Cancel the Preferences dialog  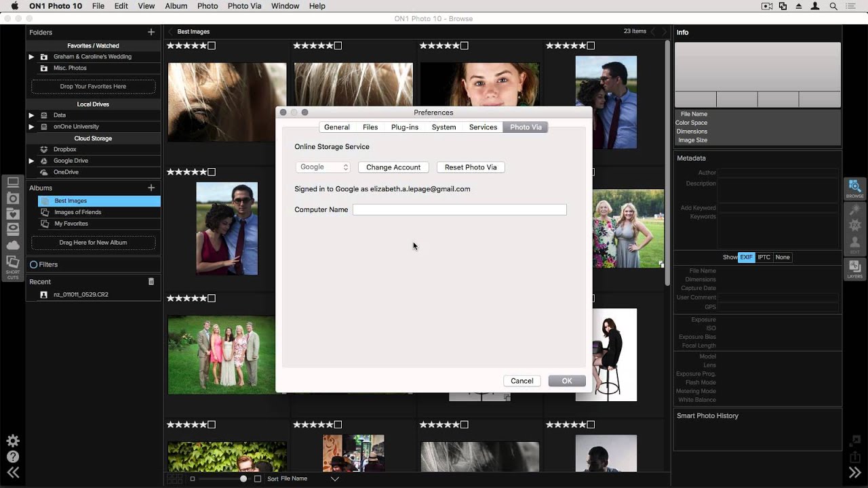[521, 381]
